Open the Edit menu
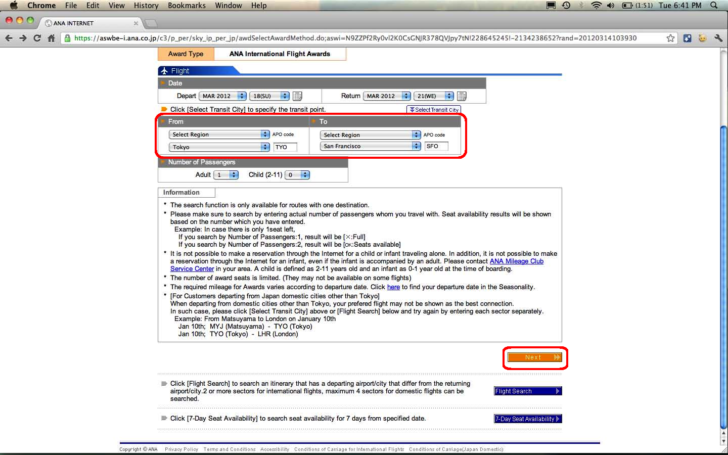Image resolution: width=728 pixels, height=455 pixels. [92, 5]
